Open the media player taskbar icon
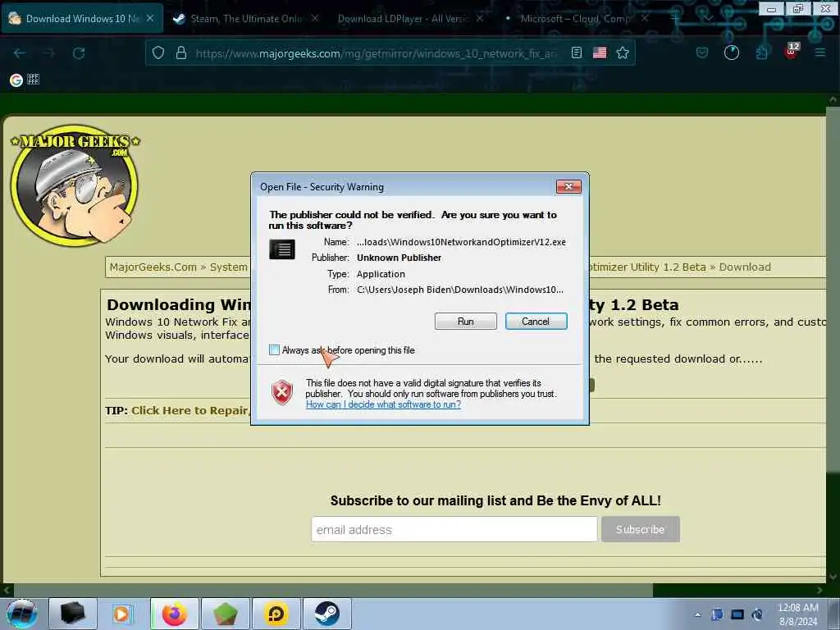The image size is (840, 630). (x=121, y=614)
